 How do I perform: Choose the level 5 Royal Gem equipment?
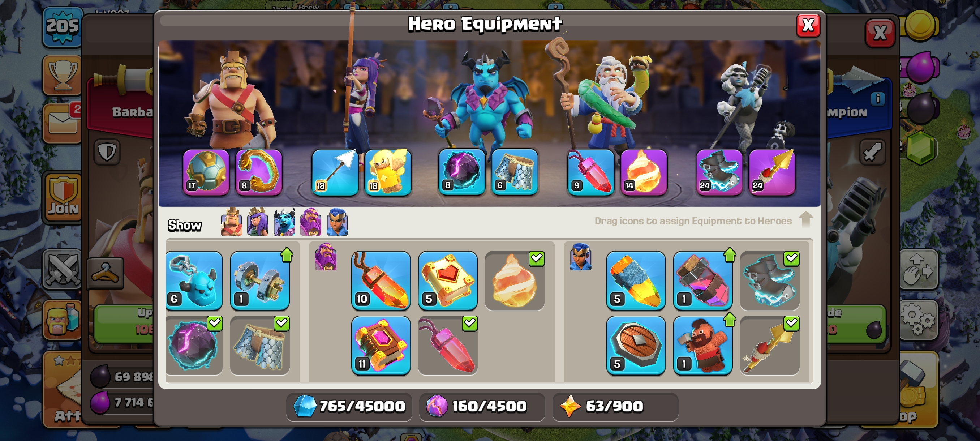(636, 281)
